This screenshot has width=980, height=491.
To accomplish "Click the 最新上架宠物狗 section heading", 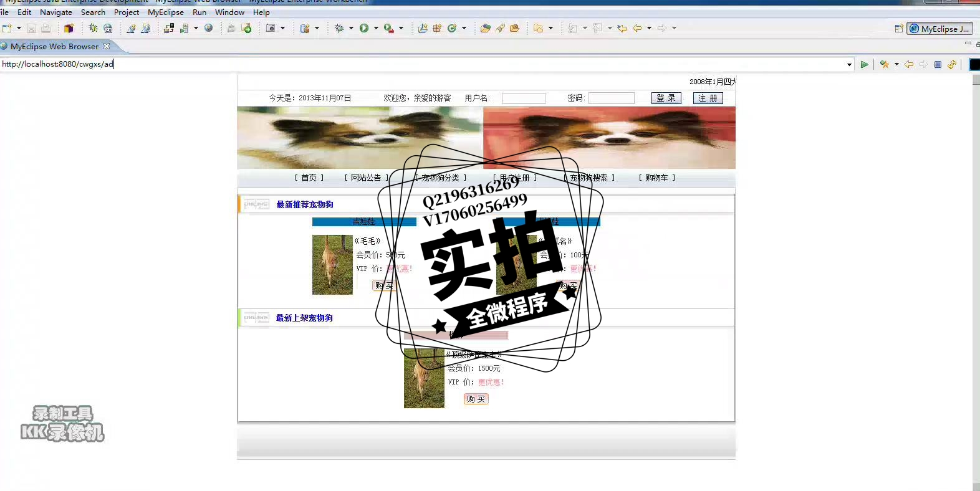I will pyautogui.click(x=304, y=318).
